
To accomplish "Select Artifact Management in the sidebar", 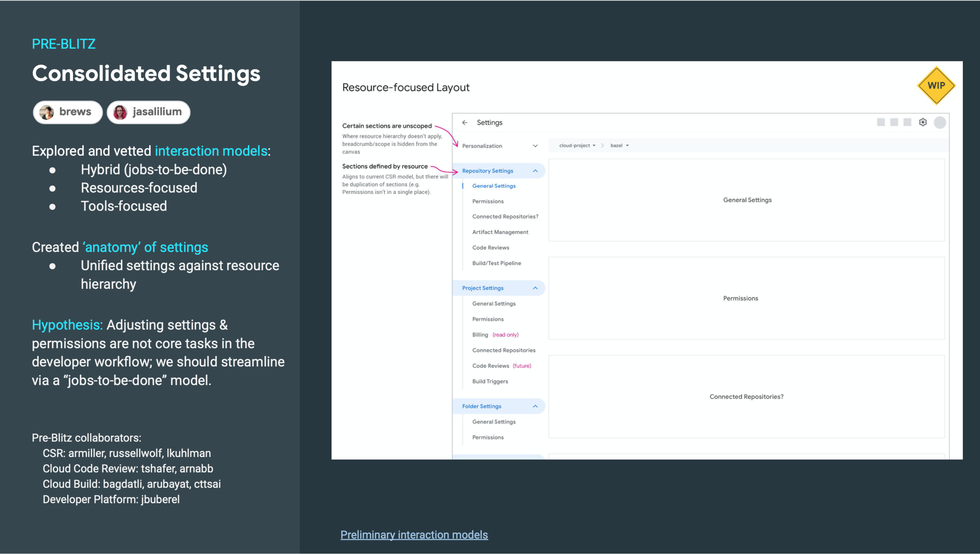I will tap(500, 232).
